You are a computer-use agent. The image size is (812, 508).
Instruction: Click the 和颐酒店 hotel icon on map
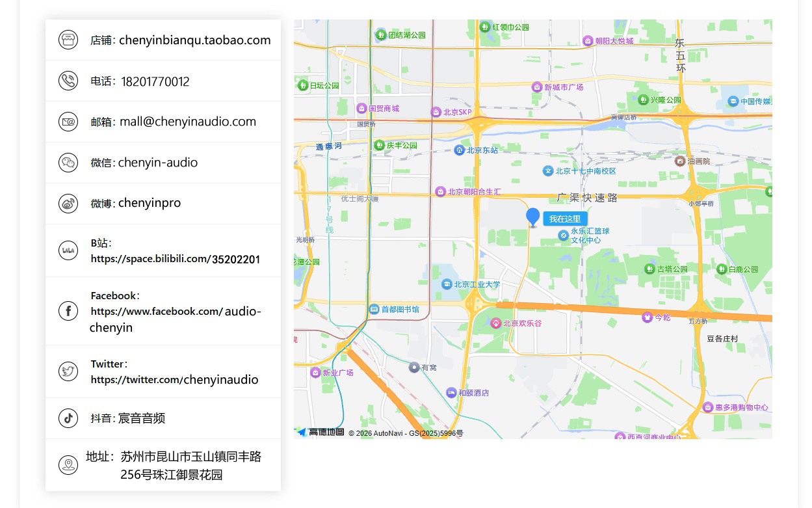[451, 393]
